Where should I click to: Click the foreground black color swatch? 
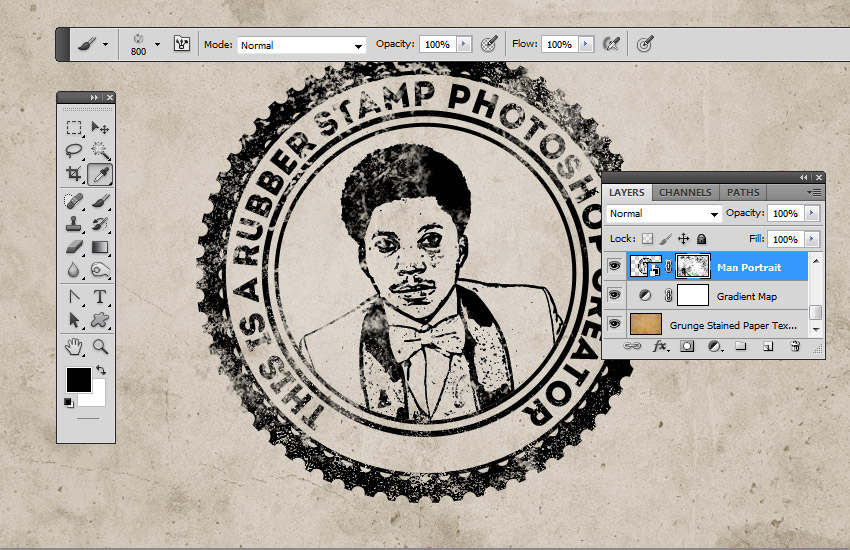(78, 380)
